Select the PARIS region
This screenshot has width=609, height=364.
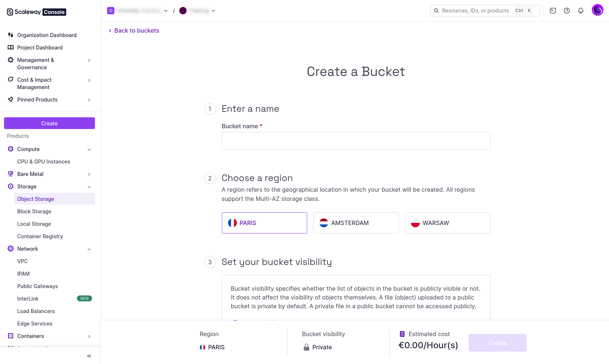coord(264,223)
